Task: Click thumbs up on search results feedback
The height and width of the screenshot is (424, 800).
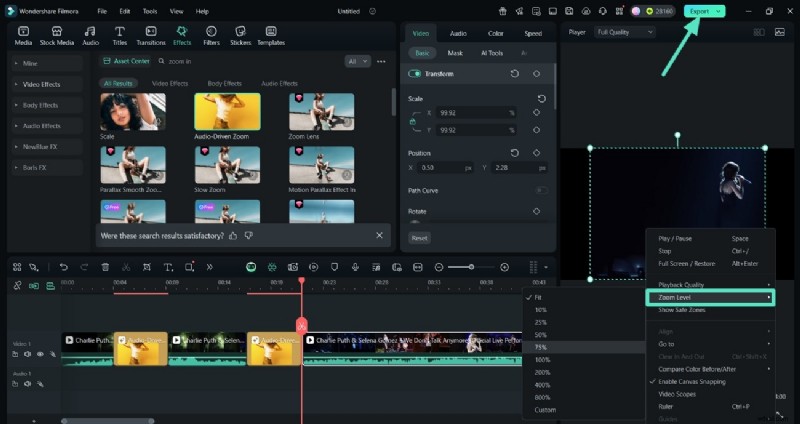Action: [x=233, y=235]
